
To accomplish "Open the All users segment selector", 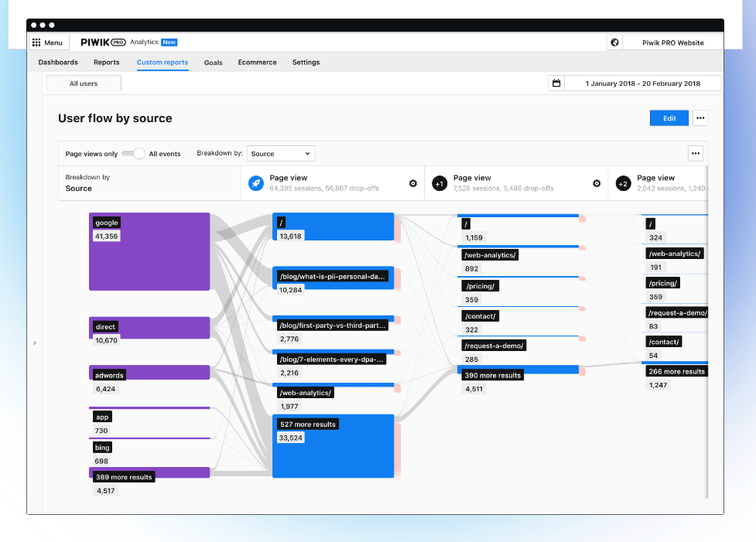I will pos(84,84).
